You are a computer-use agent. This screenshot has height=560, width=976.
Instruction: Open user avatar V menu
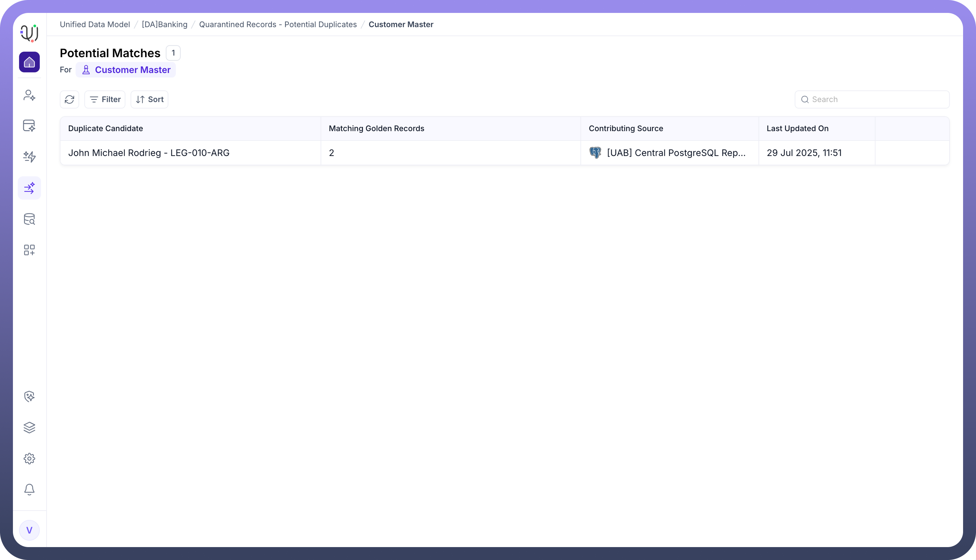[29, 530]
